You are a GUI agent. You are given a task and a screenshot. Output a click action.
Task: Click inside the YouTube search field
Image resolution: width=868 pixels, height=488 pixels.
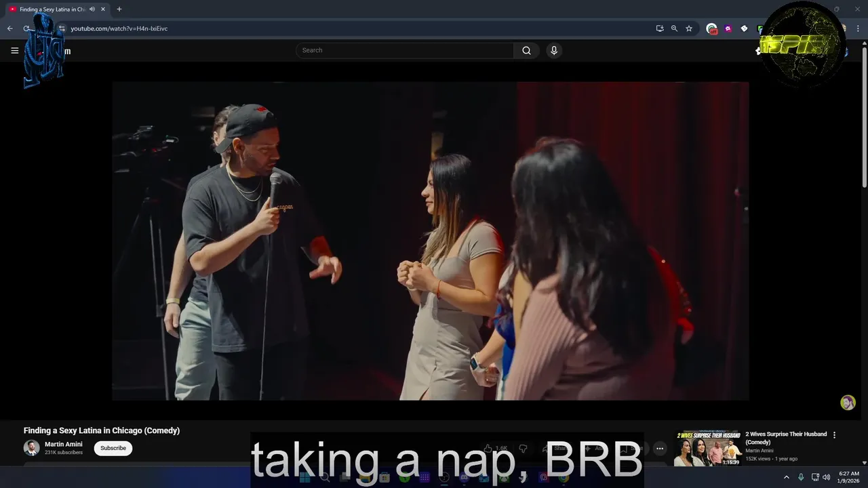pos(404,50)
